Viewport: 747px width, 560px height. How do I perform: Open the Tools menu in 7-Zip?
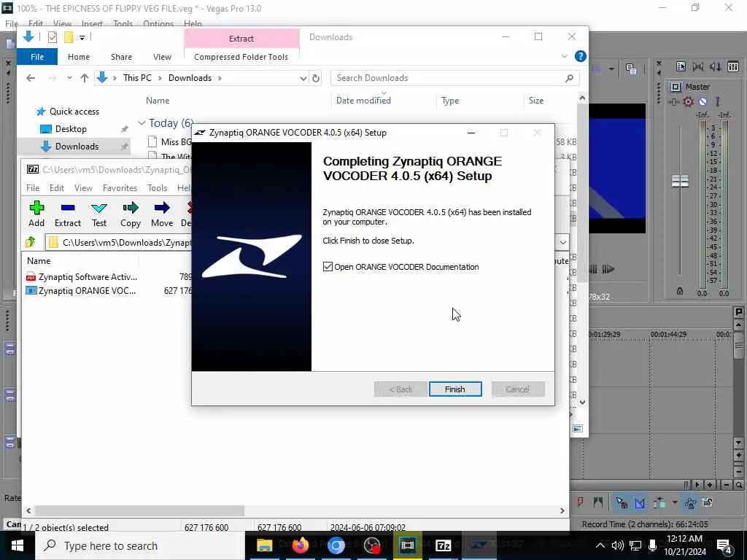pos(158,187)
